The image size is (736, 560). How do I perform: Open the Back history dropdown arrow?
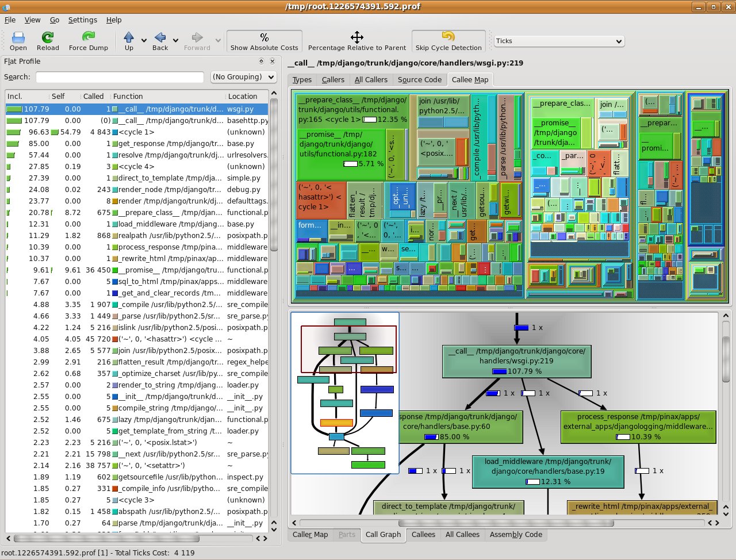175,41
